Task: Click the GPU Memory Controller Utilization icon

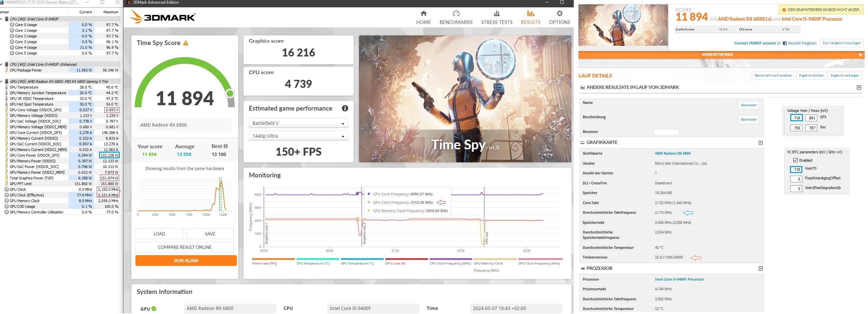Action: click(x=7, y=212)
